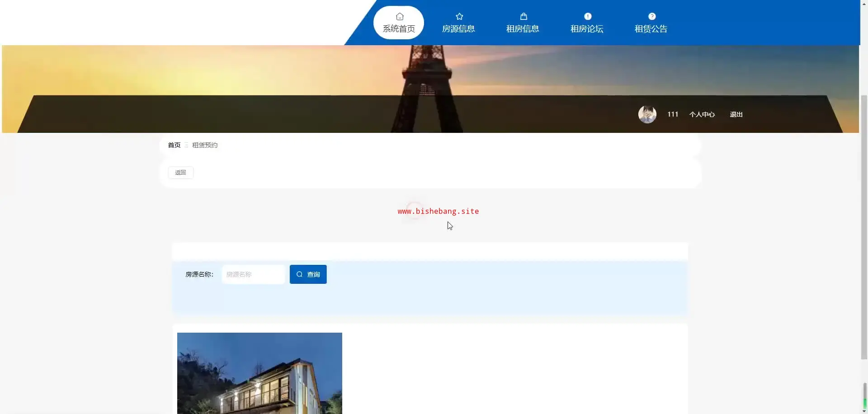
Task: Click the bag icon above 租房信息
Action: pos(524,17)
